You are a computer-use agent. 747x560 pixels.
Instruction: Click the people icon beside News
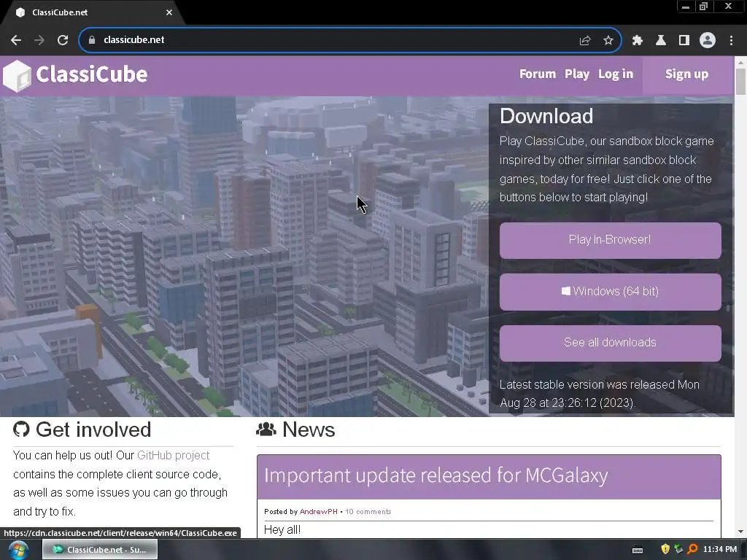tap(266, 429)
